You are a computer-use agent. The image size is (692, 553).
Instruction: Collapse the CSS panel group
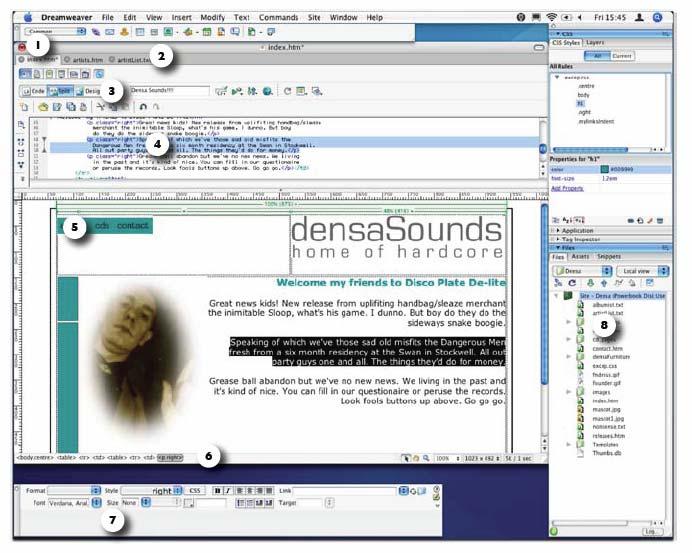point(558,34)
